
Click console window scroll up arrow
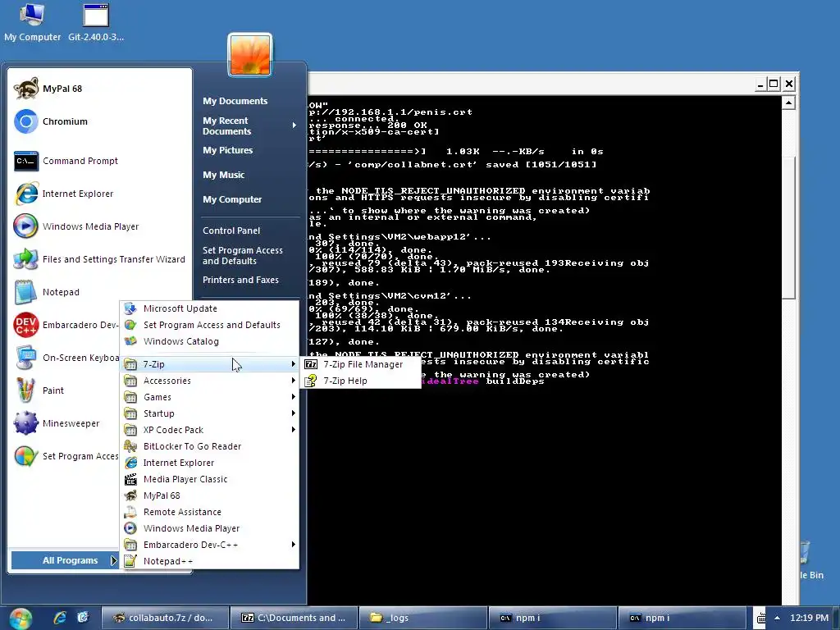[788, 103]
